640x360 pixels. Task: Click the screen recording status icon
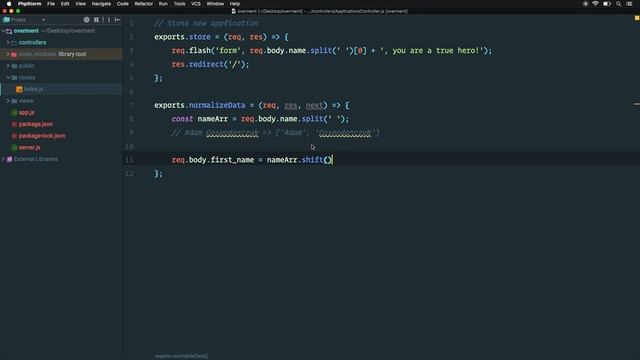tap(586, 4)
